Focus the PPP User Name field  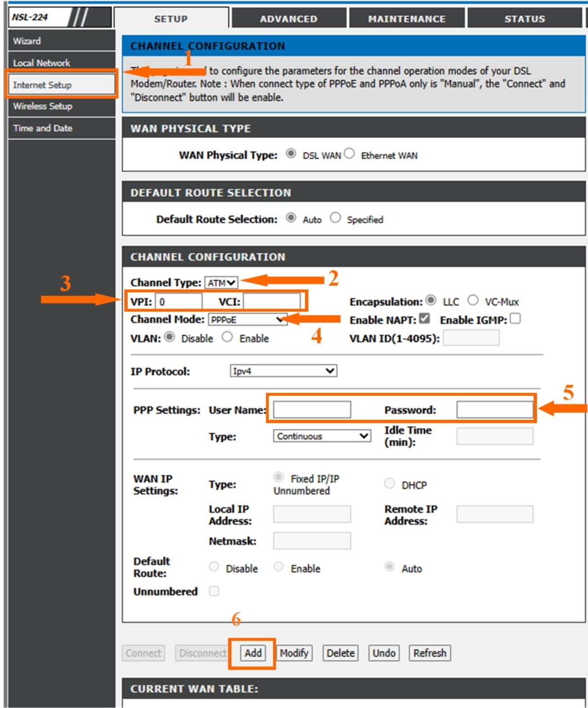tap(312, 409)
